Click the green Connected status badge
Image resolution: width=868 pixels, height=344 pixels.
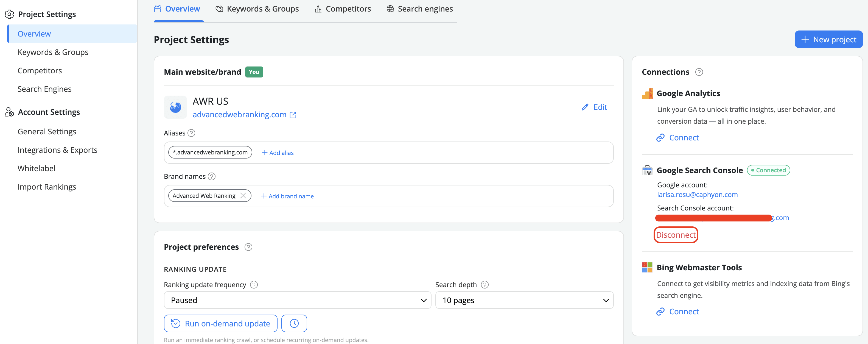[x=768, y=170]
